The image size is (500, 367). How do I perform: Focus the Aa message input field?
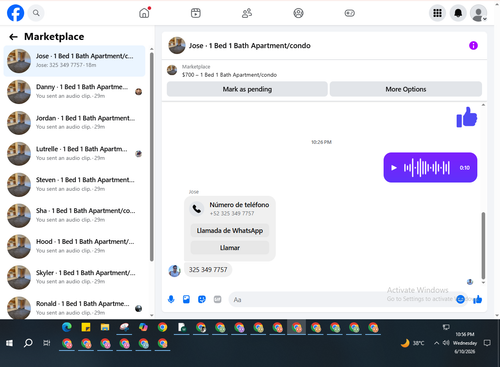tap(343, 300)
